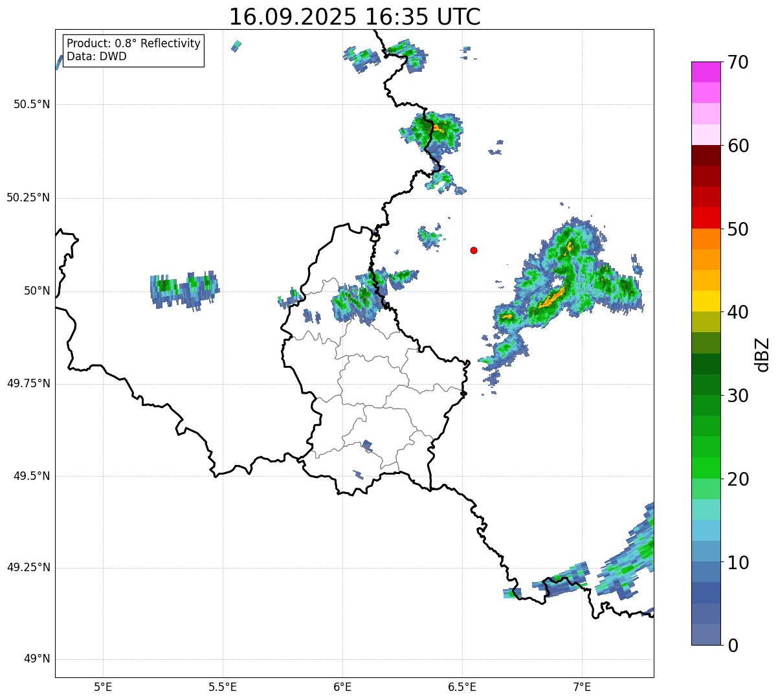The image size is (778, 700).
Task: Click the 30 value on the colorbar
Action: pyautogui.click(x=738, y=396)
